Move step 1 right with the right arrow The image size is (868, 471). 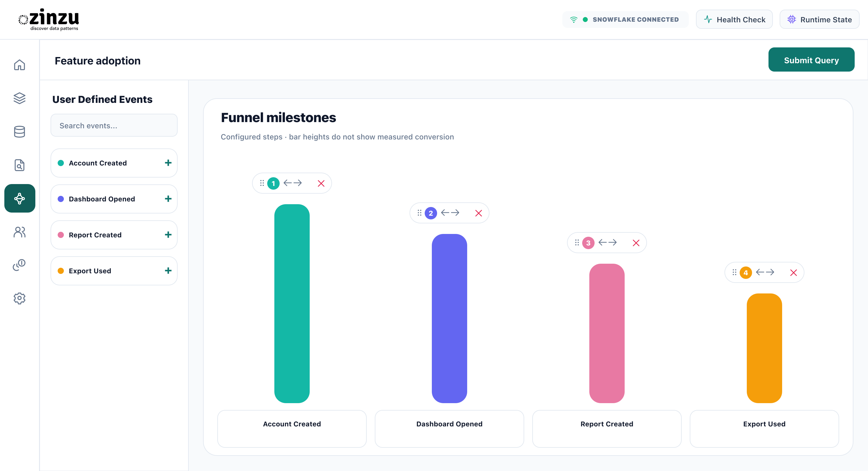pyautogui.click(x=298, y=183)
